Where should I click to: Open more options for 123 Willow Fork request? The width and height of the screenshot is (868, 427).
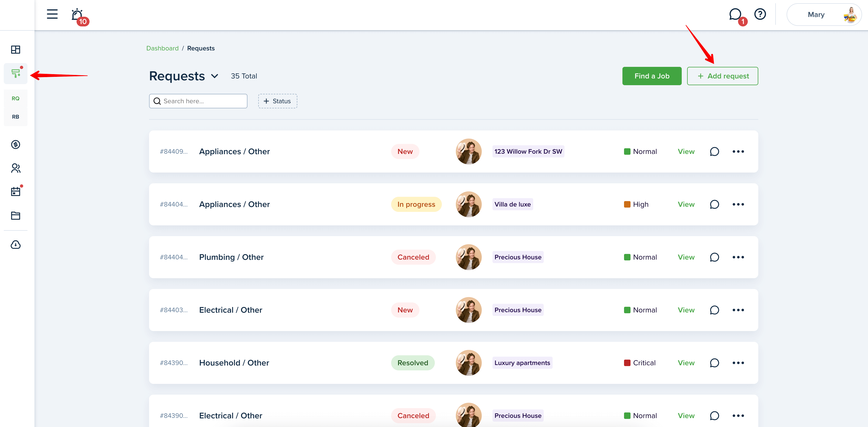pos(738,152)
